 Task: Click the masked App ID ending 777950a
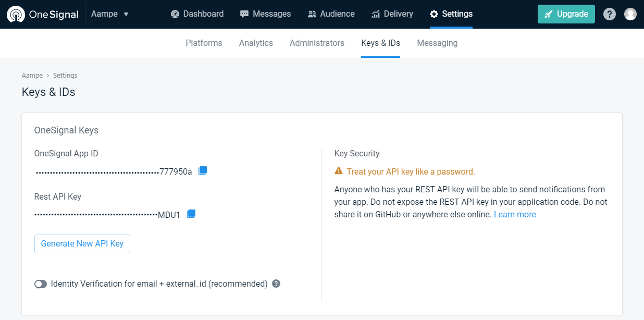(x=114, y=171)
